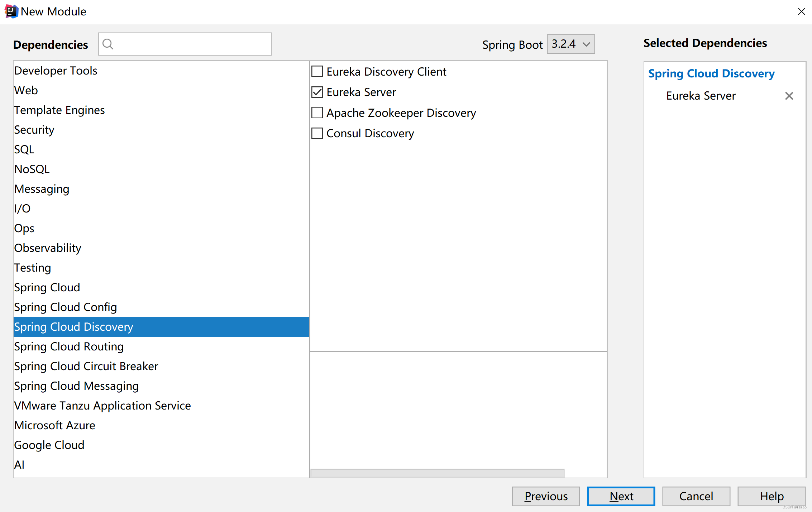Select the I/O category
This screenshot has width=812, height=512.
pyautogui.click(x=161, y=209)
